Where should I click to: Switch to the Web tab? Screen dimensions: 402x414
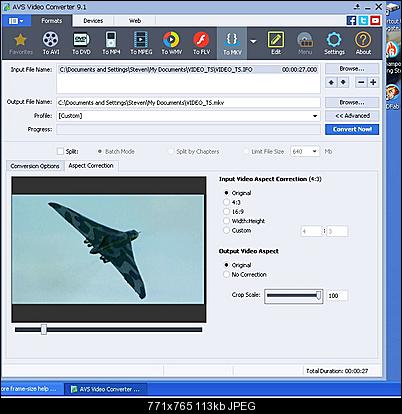(135, 21)
